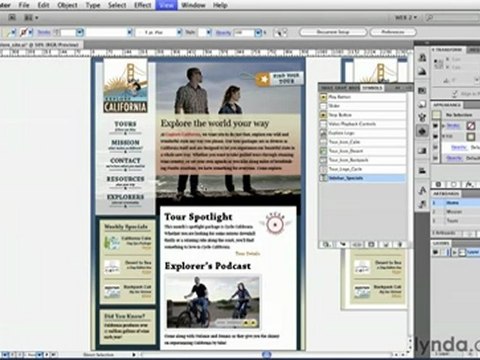Select the Slider symbol row
This screenshot has width=480, height=360.
point(363,106)
